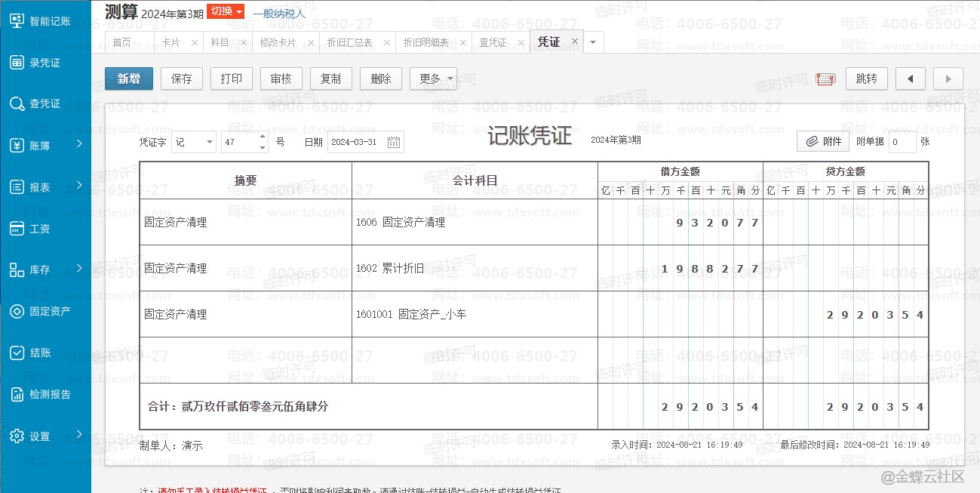This screenshot has height=493, width=980.
Task: Open the 固定资产 module icon
Action: click(17, 311)
